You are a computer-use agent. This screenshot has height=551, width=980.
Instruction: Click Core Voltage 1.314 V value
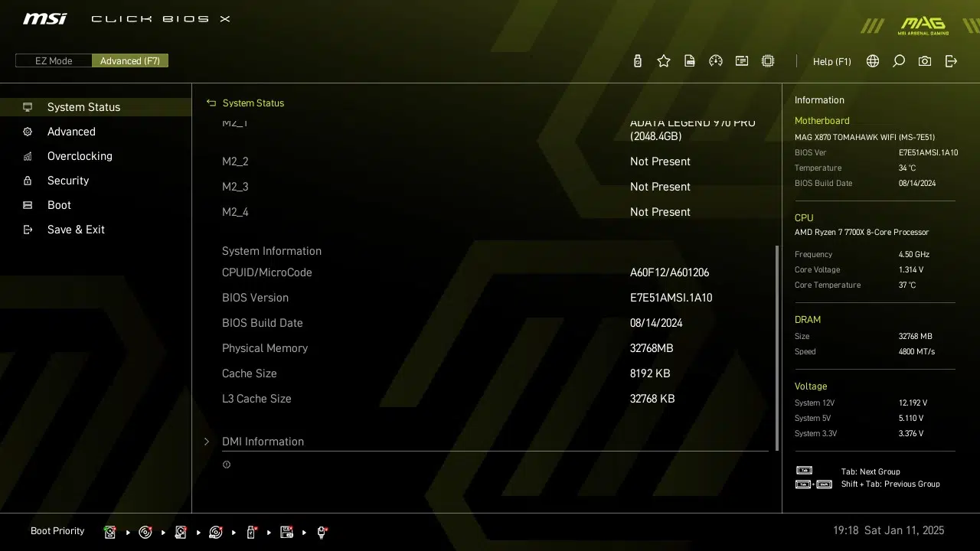pyautogui.click(x=911, y=270)
